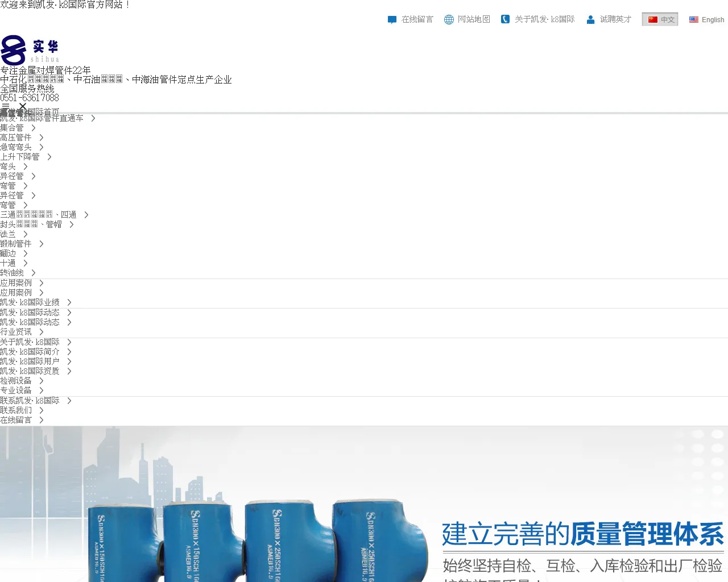Switch the site language to English
This screenshot has height=582, width=728.
point(713,19)
